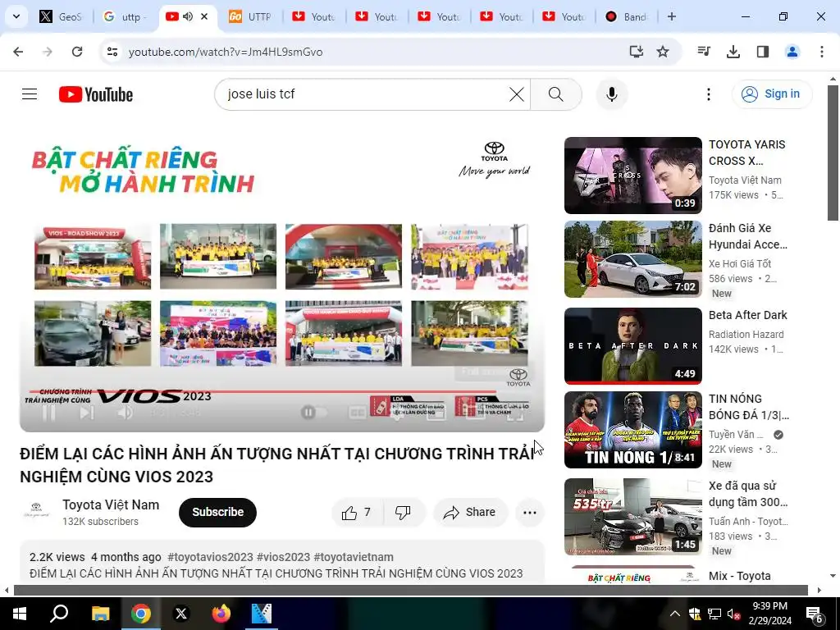840x630 pixels.
Task: Open the tab search dropdown arrow
Action: point(16,16)
